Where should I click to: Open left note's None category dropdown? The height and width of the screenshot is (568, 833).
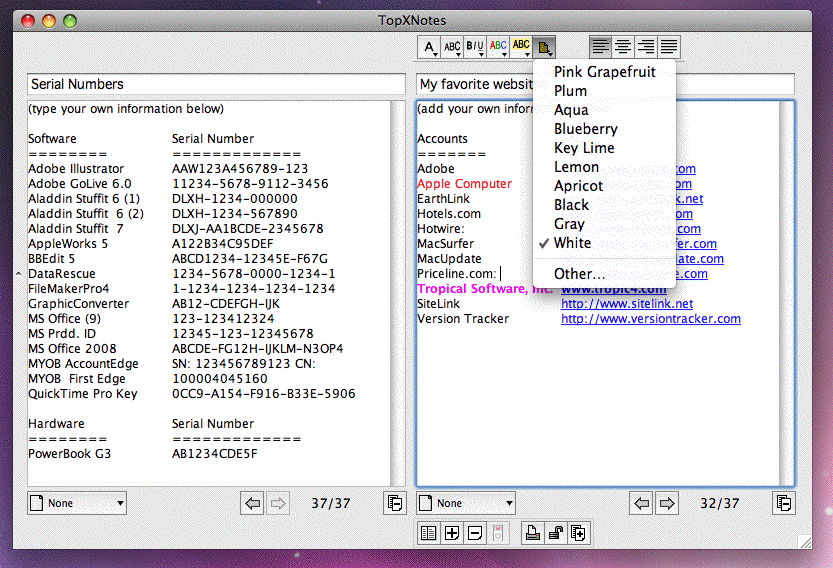click(77, 503)
